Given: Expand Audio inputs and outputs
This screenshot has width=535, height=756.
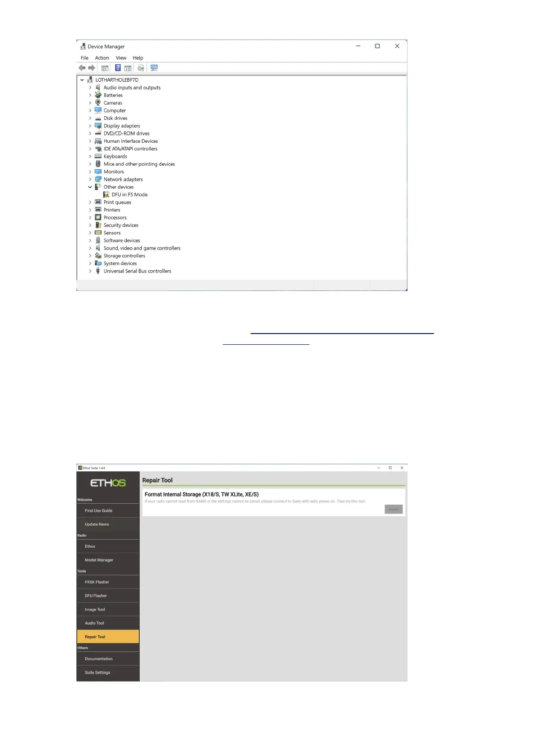Looking at the screenshot, I should pos(90,88).
